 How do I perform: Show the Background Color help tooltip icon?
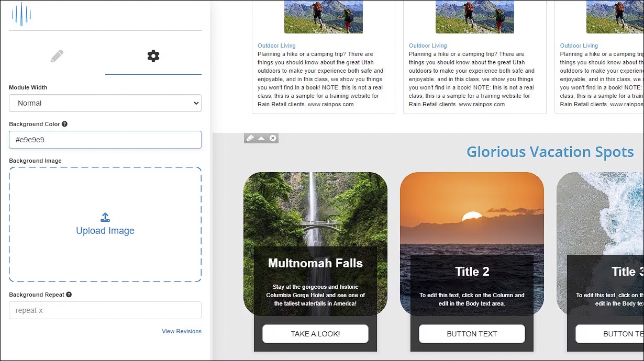pyautogui.click(x=65, y=124)
